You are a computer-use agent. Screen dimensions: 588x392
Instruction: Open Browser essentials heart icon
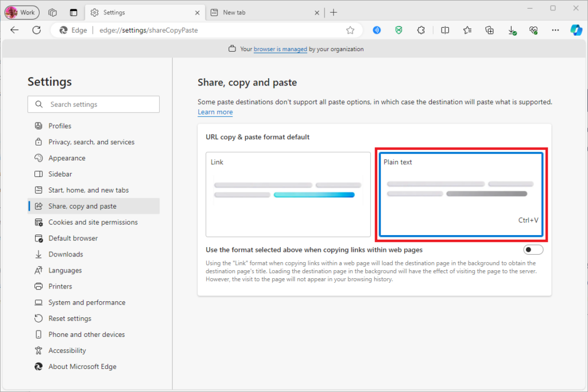pos(533,30)
